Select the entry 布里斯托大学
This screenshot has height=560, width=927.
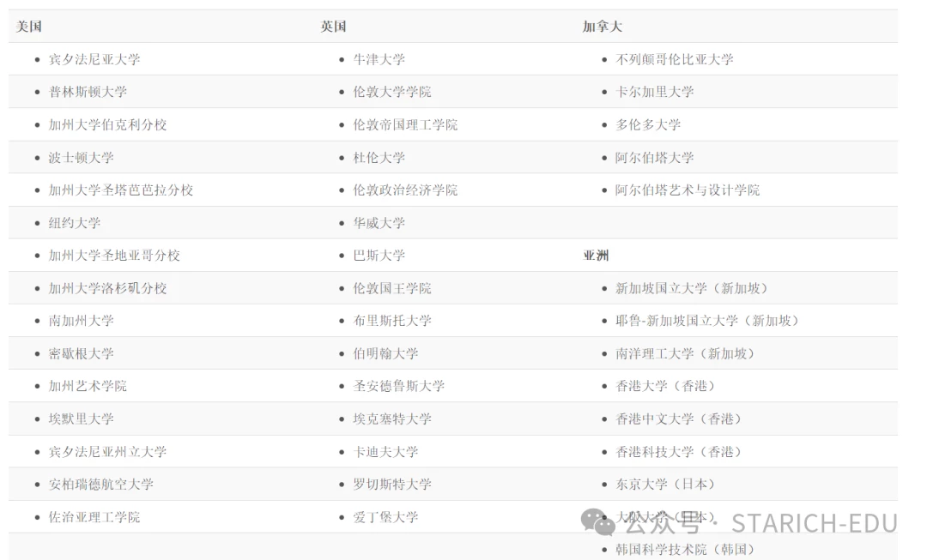tap(392, 321)
